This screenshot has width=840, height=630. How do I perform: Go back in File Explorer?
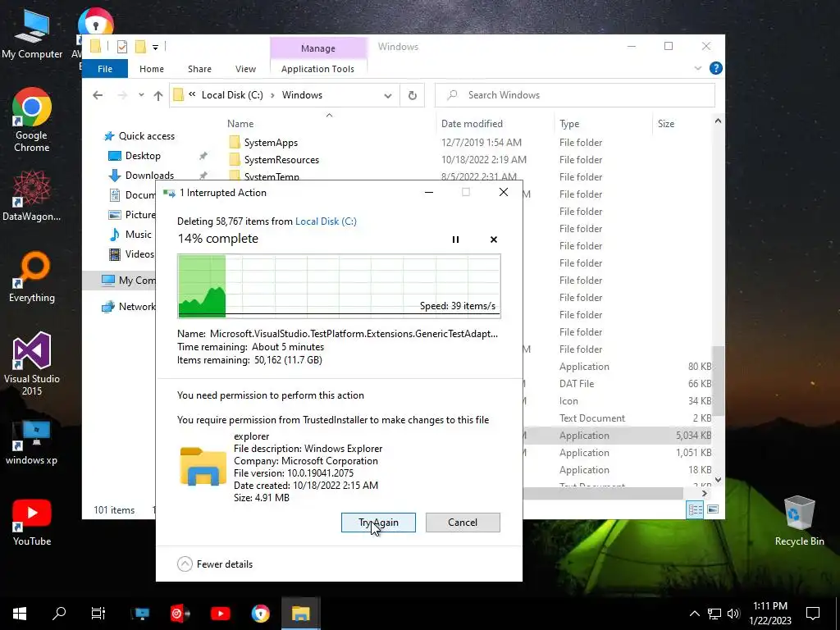pos(98,95)
